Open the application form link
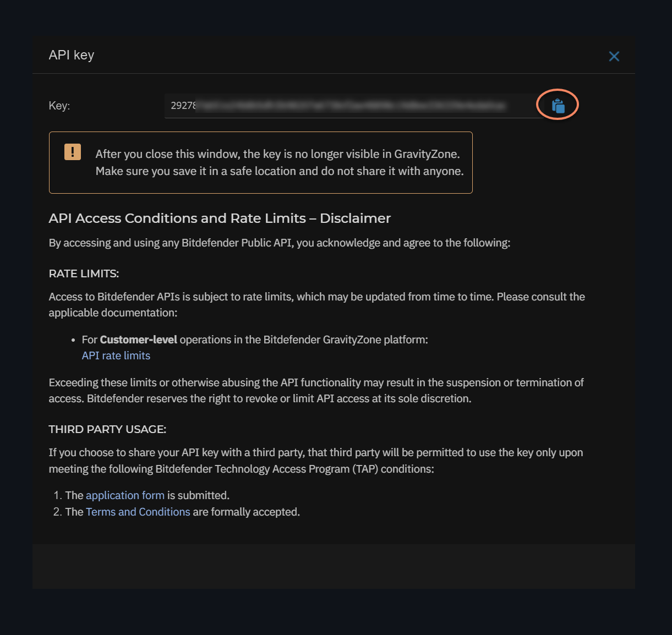The width and height of the screenshot is (672, 635). [x=125, y=495]
